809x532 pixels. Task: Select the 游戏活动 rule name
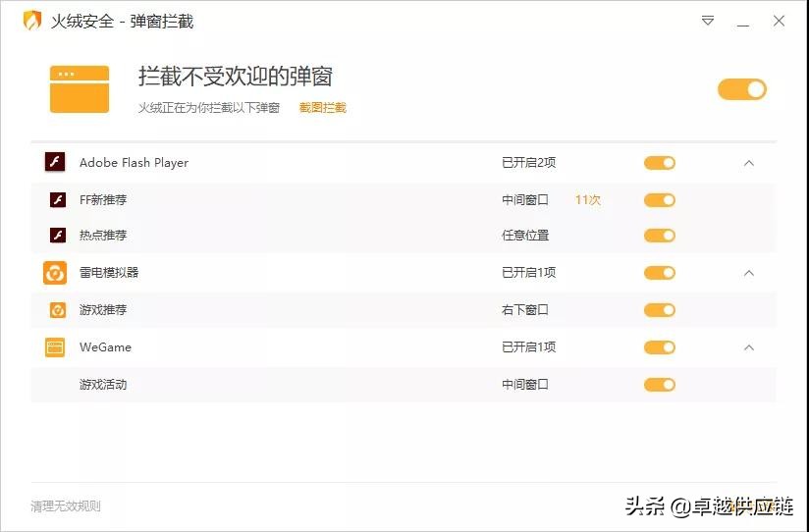click(103, 385)
